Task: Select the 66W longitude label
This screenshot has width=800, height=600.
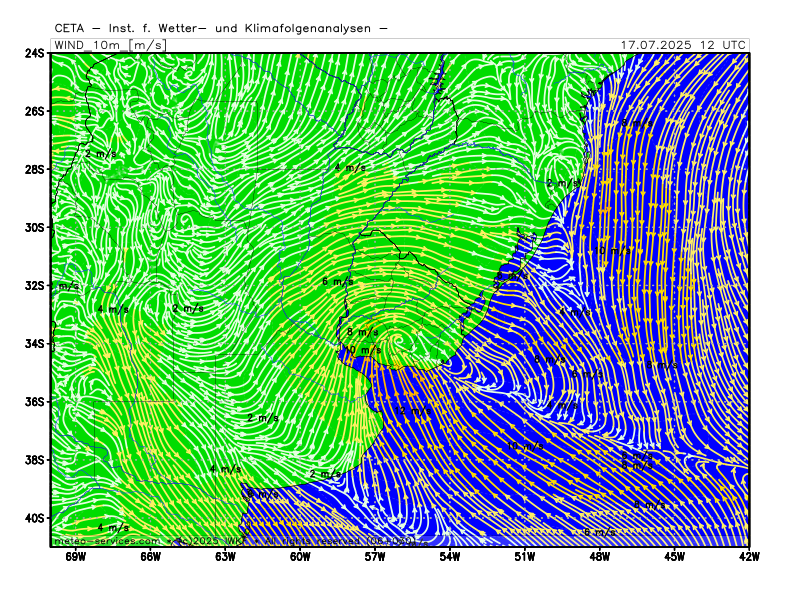Action: tap(151, 557)
